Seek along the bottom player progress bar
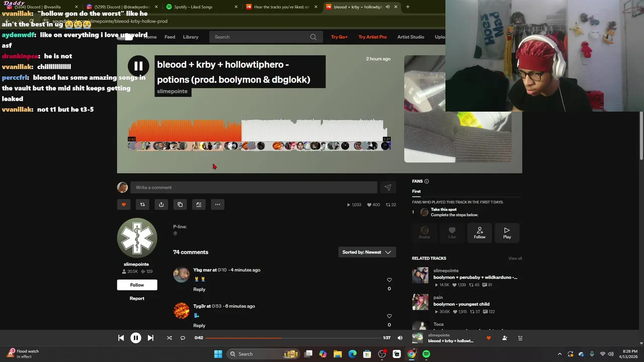 point(293,338)
